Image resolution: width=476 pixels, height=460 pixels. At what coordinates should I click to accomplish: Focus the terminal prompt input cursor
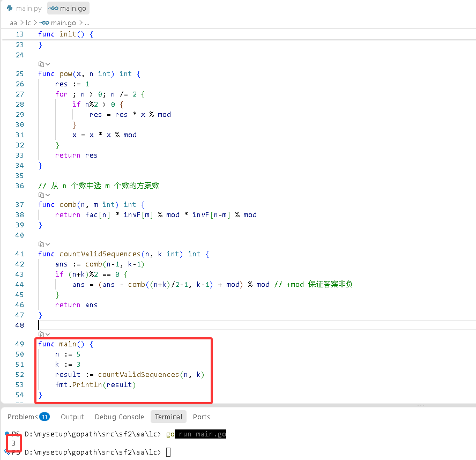[x=168, y=452]
